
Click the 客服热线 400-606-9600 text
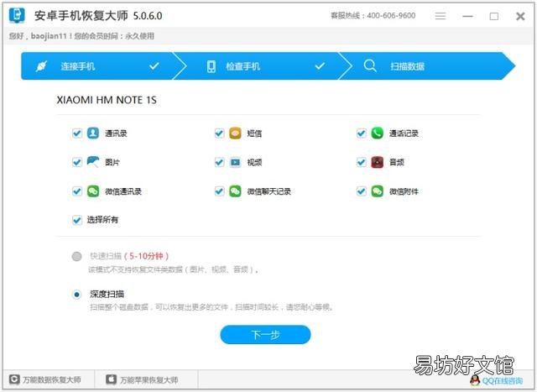pos(373,15)
